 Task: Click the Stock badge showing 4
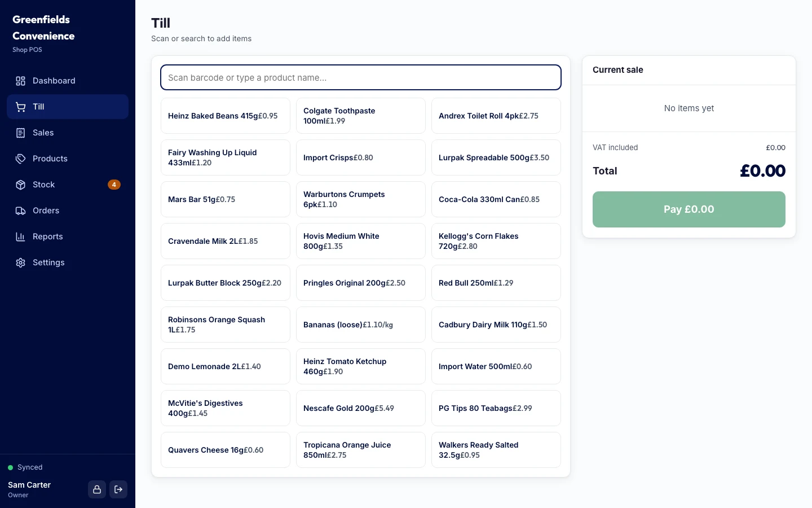pyautogui.click(x=114, y=185)
